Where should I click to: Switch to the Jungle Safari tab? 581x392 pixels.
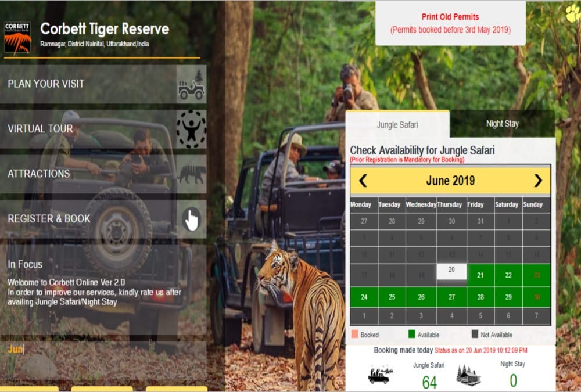(x=397, y=124)
